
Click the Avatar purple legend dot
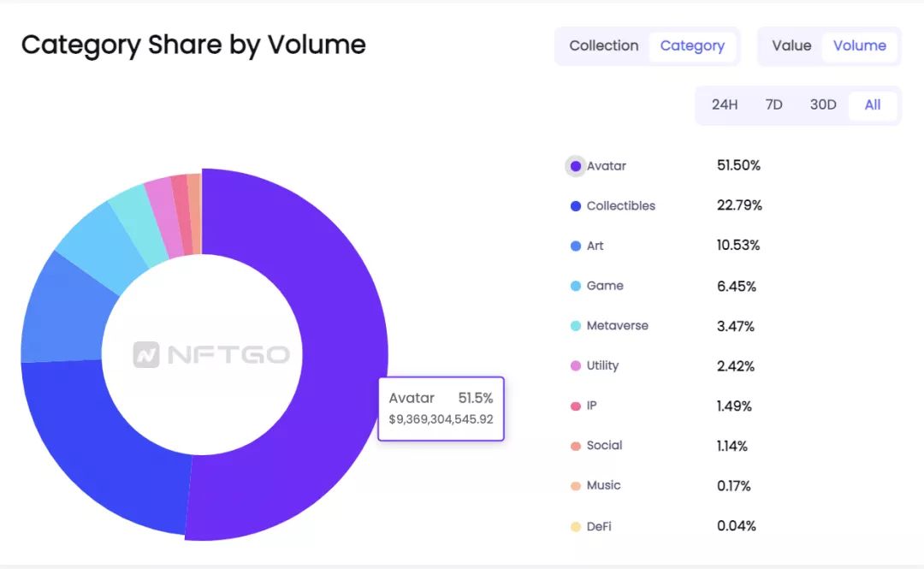tap(576, 166)
